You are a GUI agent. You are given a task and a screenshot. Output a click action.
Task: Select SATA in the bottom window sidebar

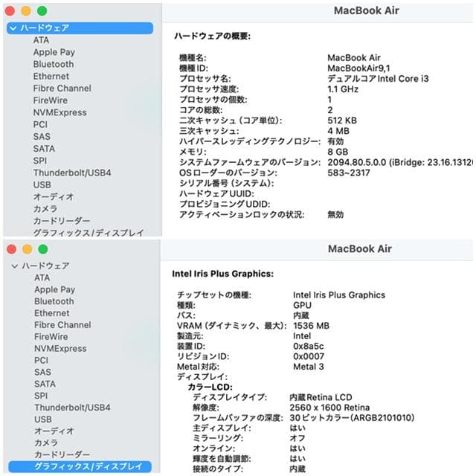pos(45,384)
